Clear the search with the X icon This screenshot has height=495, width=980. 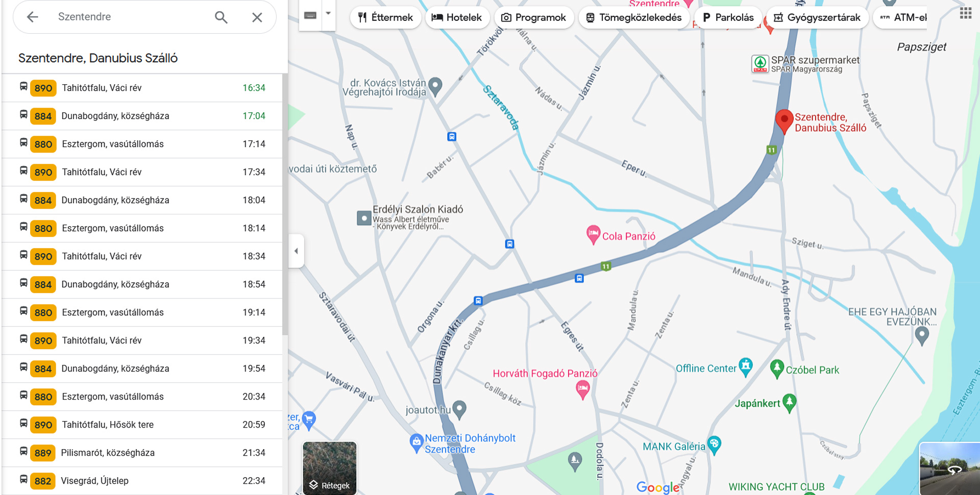coord(257,17)
